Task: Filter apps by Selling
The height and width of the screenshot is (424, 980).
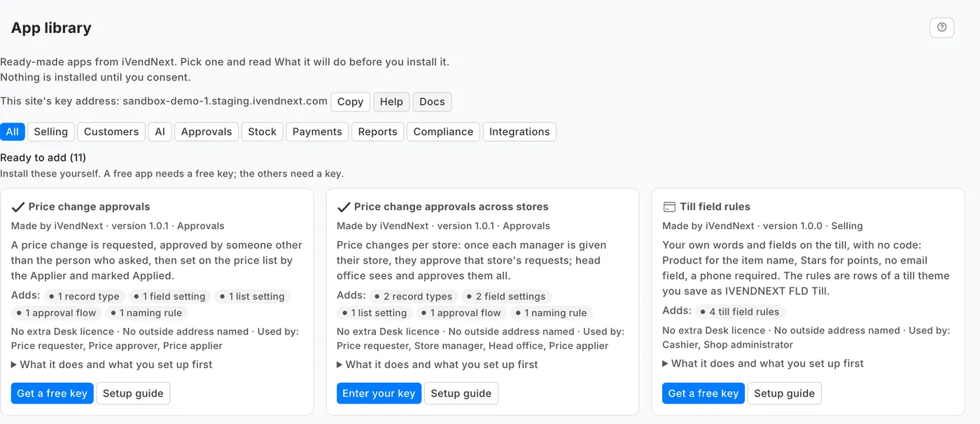Action: 51,132
